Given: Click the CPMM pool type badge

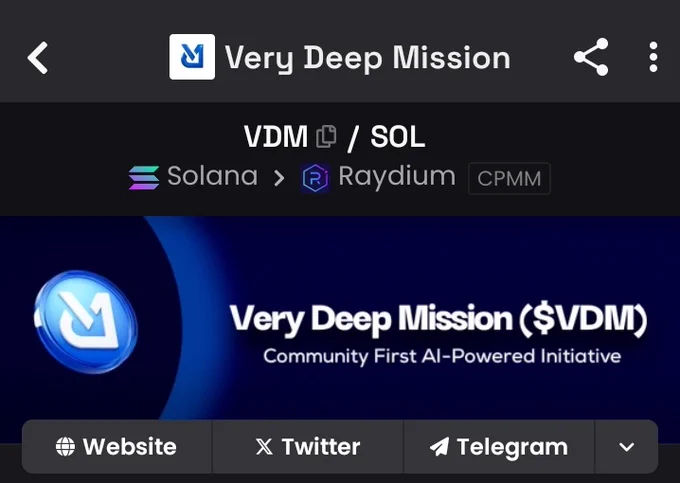Looking at the screenshot, I should 509,178.
